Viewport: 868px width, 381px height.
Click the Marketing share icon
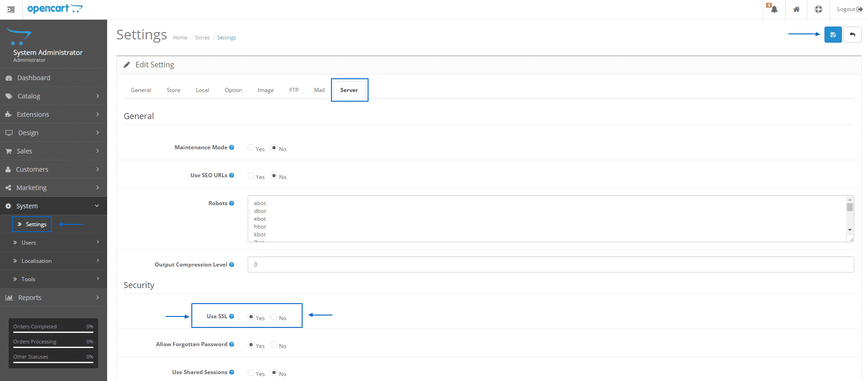click(8, 188)
